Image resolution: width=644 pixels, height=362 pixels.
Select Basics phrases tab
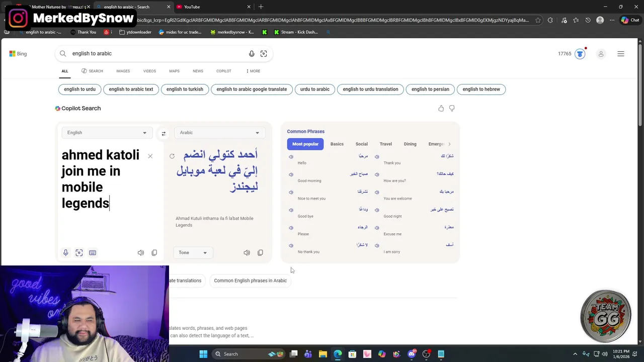pyautogui.click(x=337, y=144)
